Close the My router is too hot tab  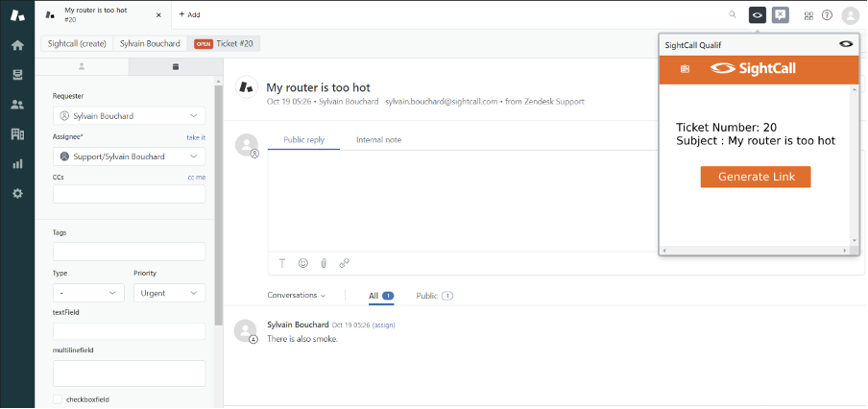pos(158,15)
